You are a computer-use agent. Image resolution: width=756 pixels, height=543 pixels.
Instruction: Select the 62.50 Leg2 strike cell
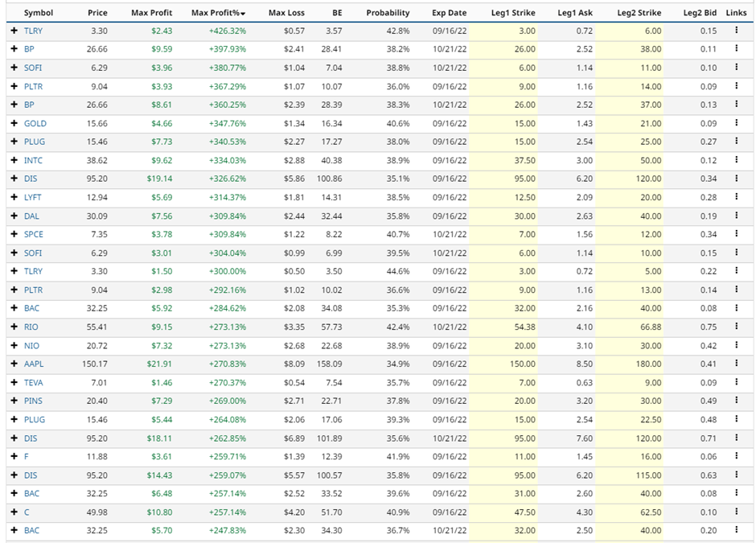(651, 512)
